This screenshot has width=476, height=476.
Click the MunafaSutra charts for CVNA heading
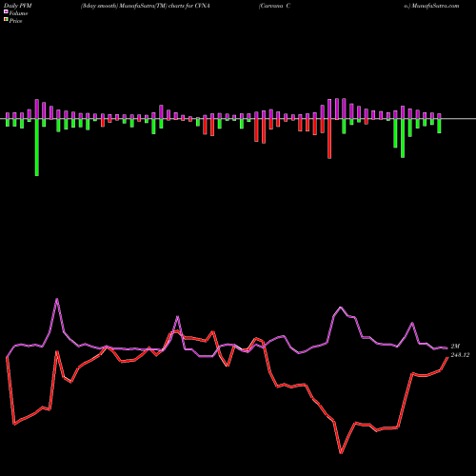(x=146, y=6)
